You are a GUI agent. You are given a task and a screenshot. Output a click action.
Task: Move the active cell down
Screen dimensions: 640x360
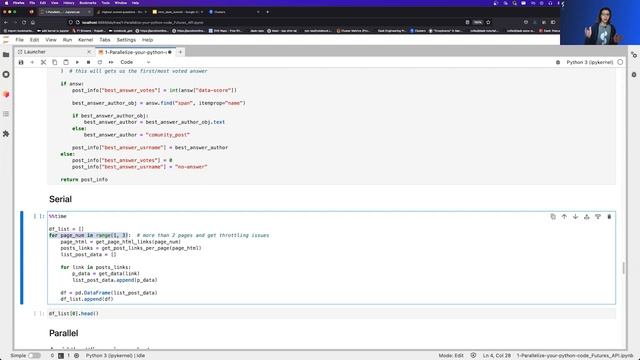pos(576,217)
